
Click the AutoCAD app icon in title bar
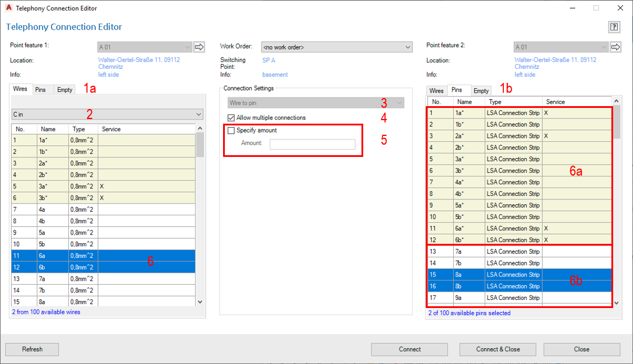[9, 8]
